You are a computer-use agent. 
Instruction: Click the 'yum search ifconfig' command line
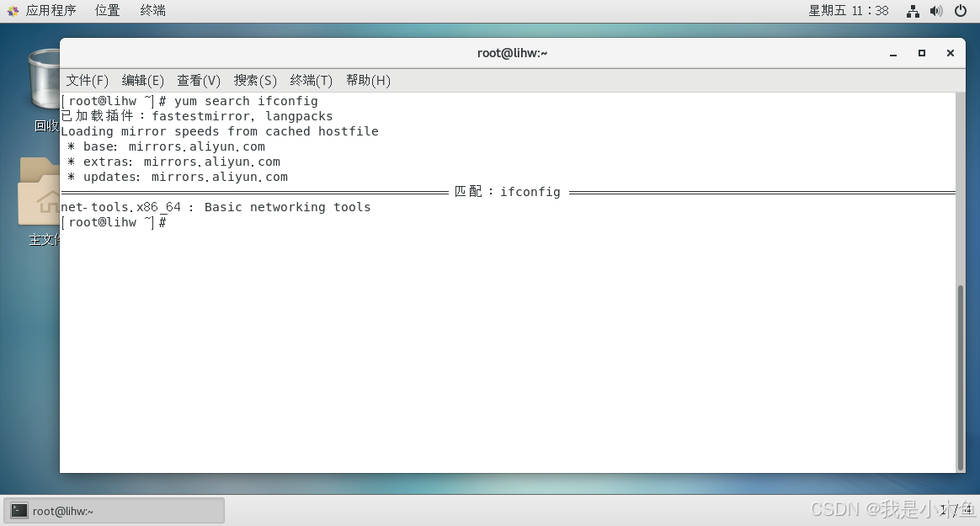point(189,101)
